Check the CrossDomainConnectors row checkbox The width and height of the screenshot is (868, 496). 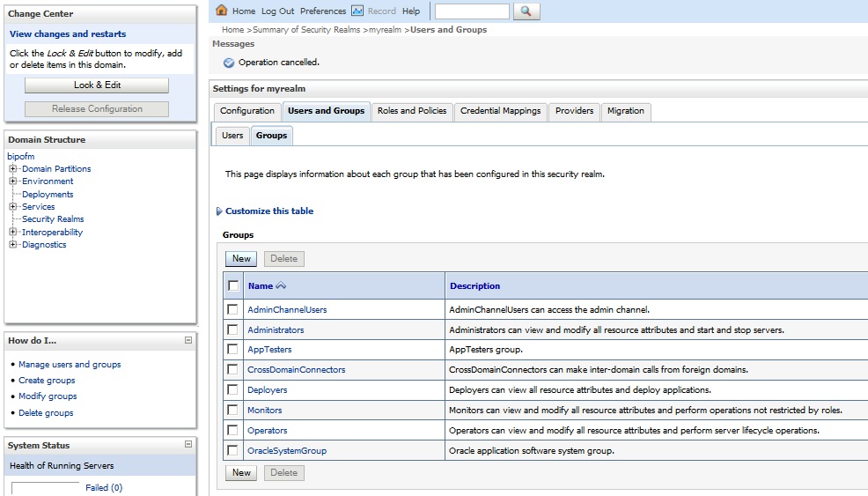232,370
